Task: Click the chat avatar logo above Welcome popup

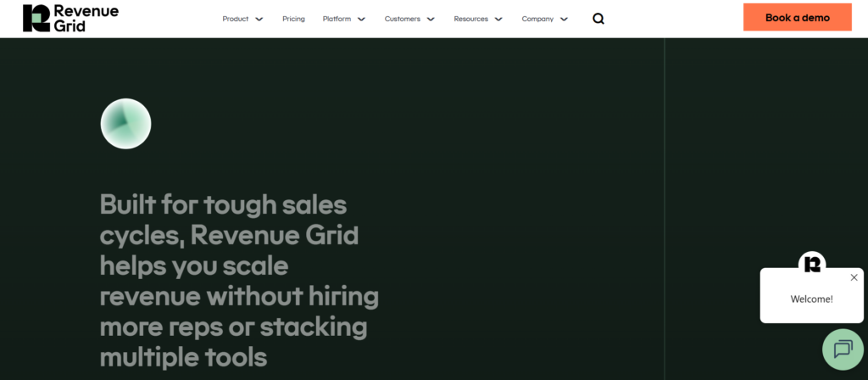Action: [812, 263]
